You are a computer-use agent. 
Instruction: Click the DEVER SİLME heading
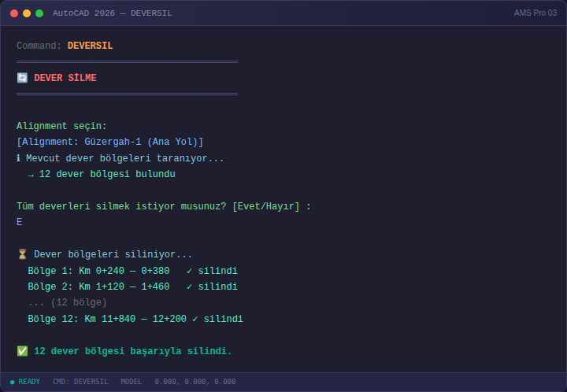click(65, 78)
